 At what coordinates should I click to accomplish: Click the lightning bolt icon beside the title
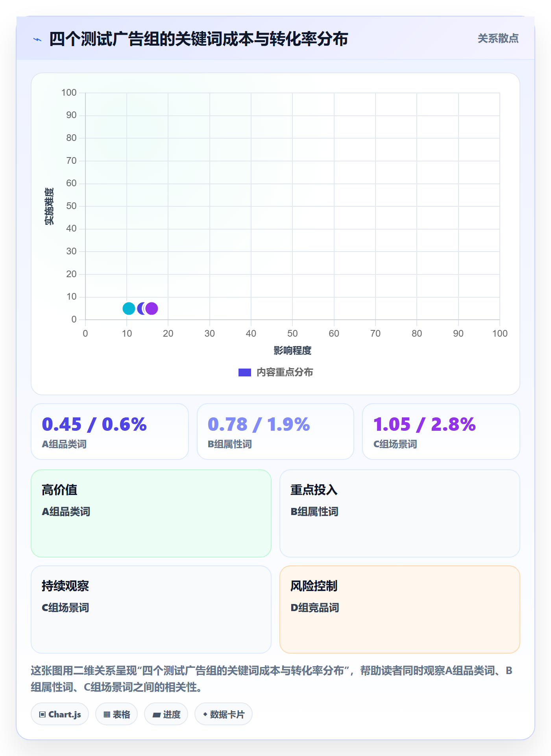pyautogui.click(x=37, y=39)
